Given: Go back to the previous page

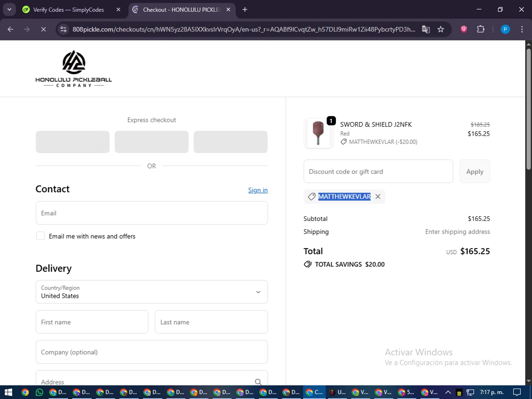Looking at the screenshot, I should click(10, 29).
